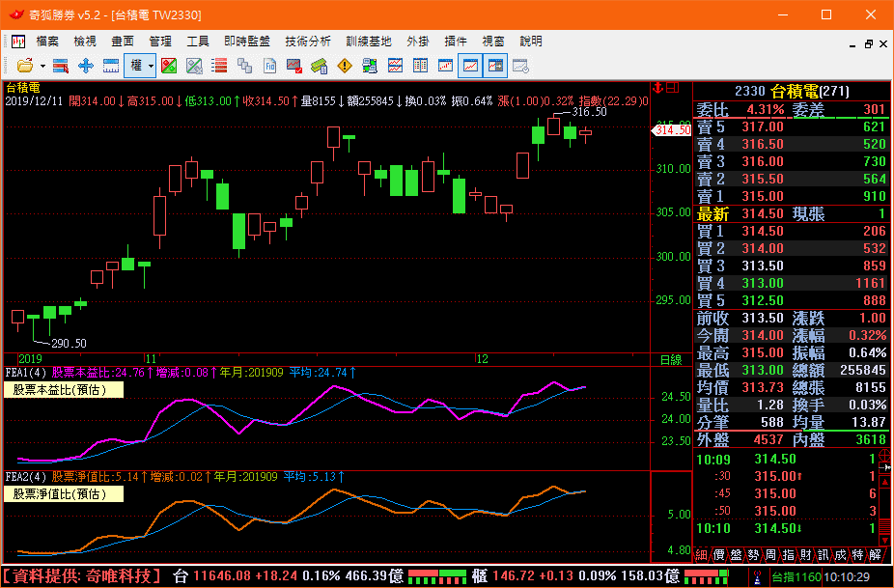Toggle the highlighted chart with side panel button
This screenshot has width=894, height=588.
(x=495, y=67)
